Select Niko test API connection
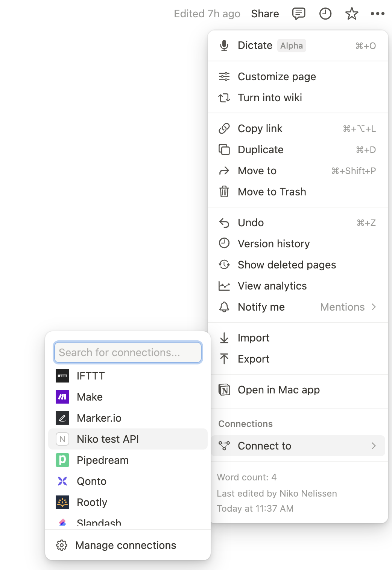392x570 pixels. click(128, 439)
